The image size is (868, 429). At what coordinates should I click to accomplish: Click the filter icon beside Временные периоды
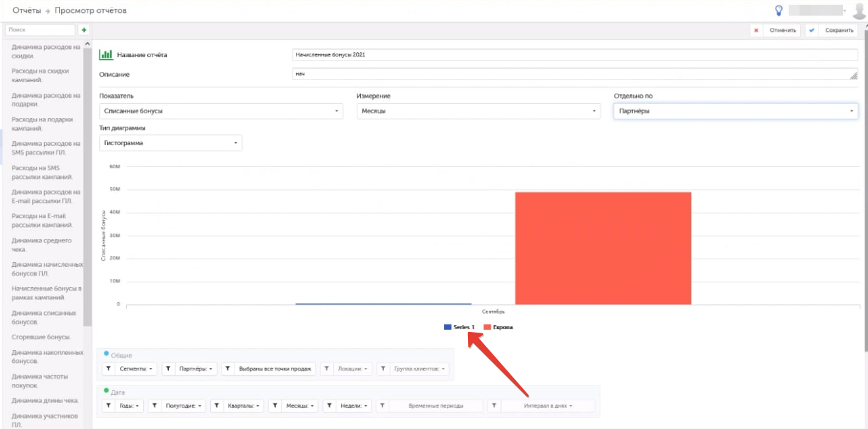[382, 405]
